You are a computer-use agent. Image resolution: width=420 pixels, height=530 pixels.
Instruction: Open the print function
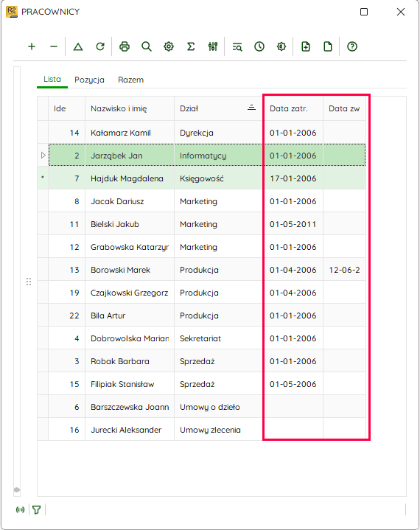(125, 46)
